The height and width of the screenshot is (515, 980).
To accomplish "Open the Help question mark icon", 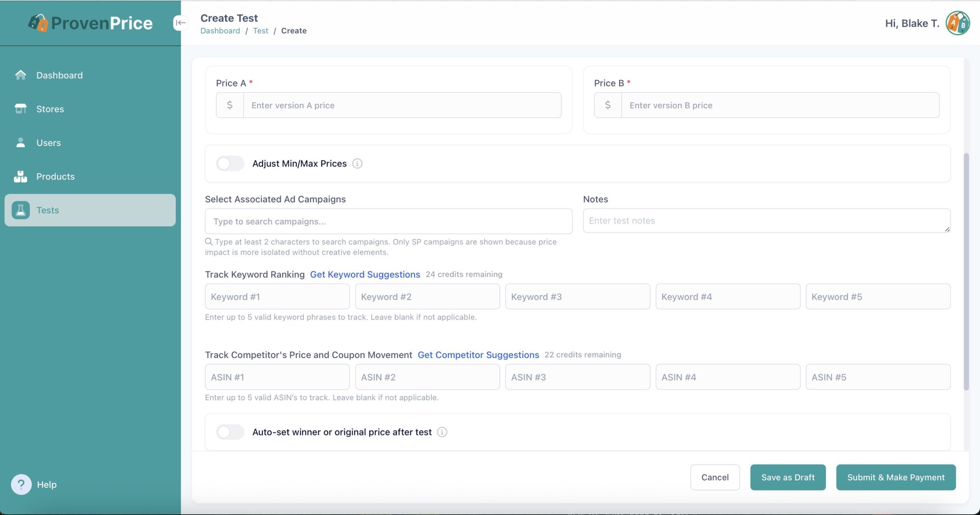I will coord(21,484).
